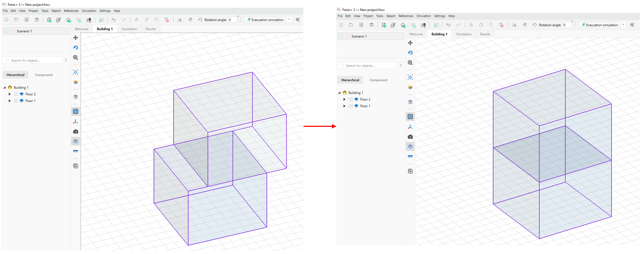
Task: Click green circle beside Scenario 1, left window
Action: coord(7,31)
